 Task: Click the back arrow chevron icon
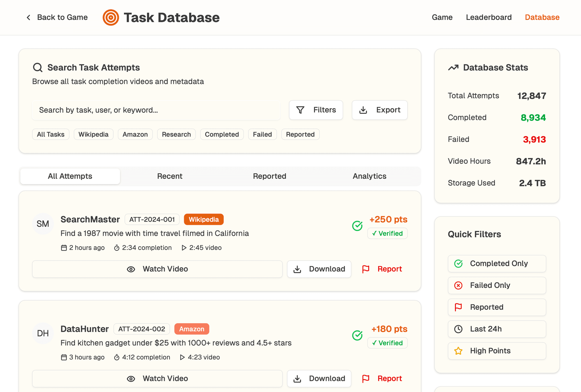tap(28, 18)
